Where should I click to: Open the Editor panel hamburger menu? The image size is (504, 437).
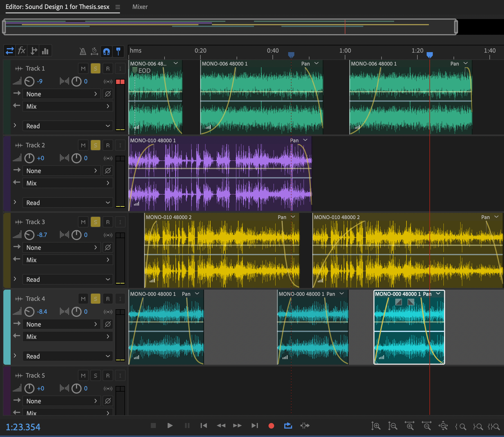[x=118, y=7]
